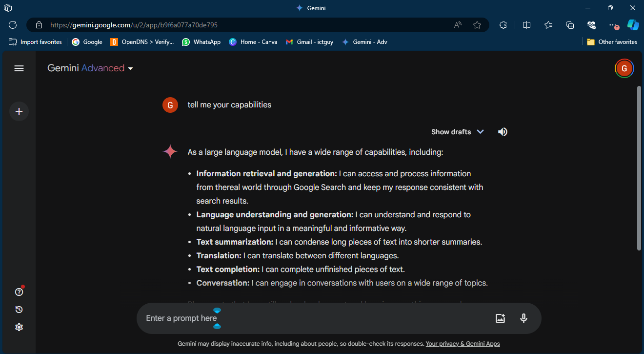View site information lock icon
The image size is (644, 354).
(39, 25)
